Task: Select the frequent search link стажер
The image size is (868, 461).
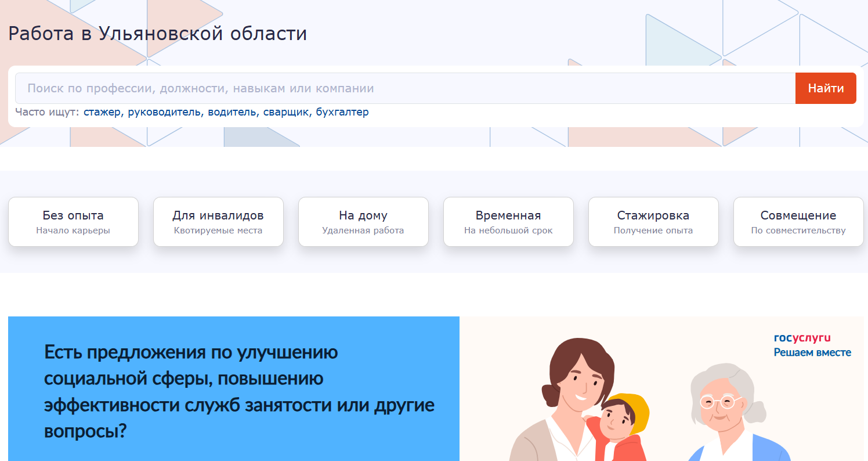Action: (x=102, y=112)
